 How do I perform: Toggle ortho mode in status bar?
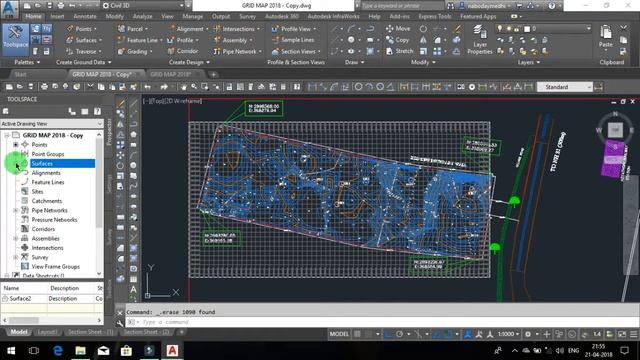pyautogui.click(x=388, y=334)
